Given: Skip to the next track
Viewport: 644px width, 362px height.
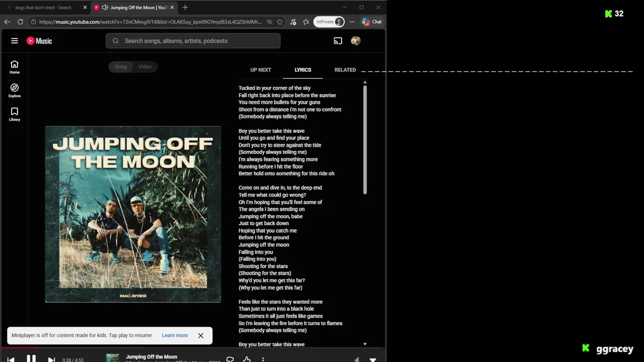Looking at the screenshot, I should (51, 359).
